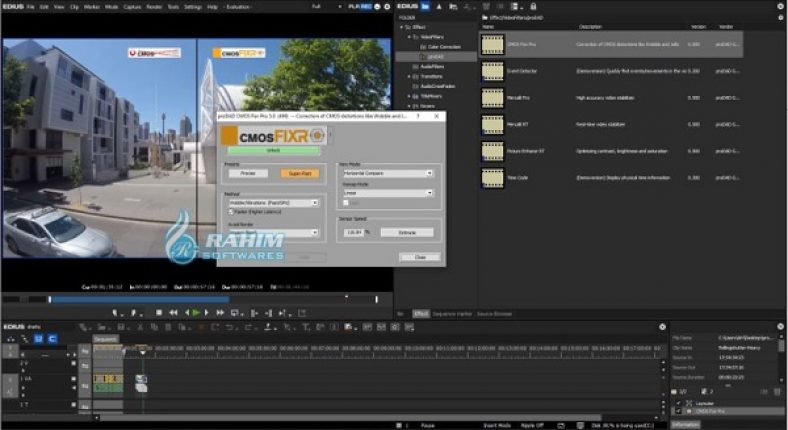Click the Time Code effect icon

(492, 175)
